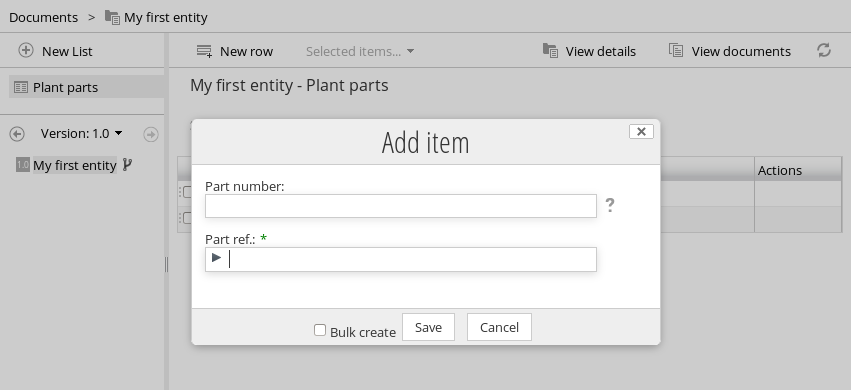Click the View documents icon
Screen dimensions: 851x390
click(x=676, y=50)
